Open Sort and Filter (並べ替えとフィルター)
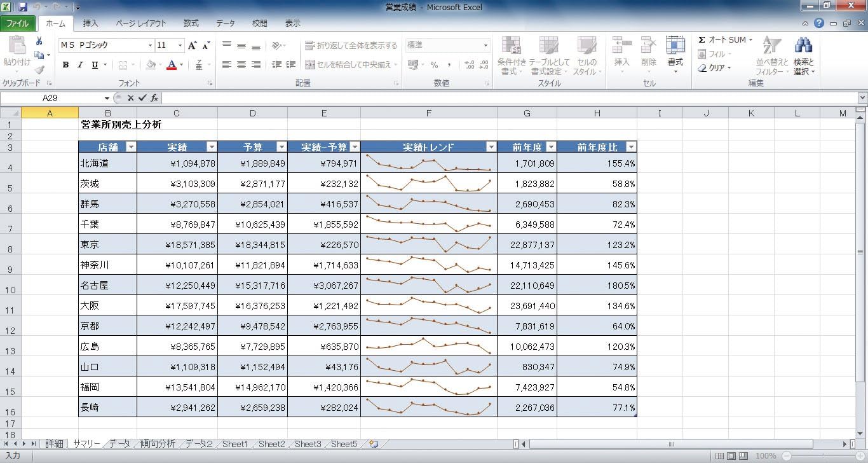868x463 pixels. pyautogui.click(x=771, y=55)
